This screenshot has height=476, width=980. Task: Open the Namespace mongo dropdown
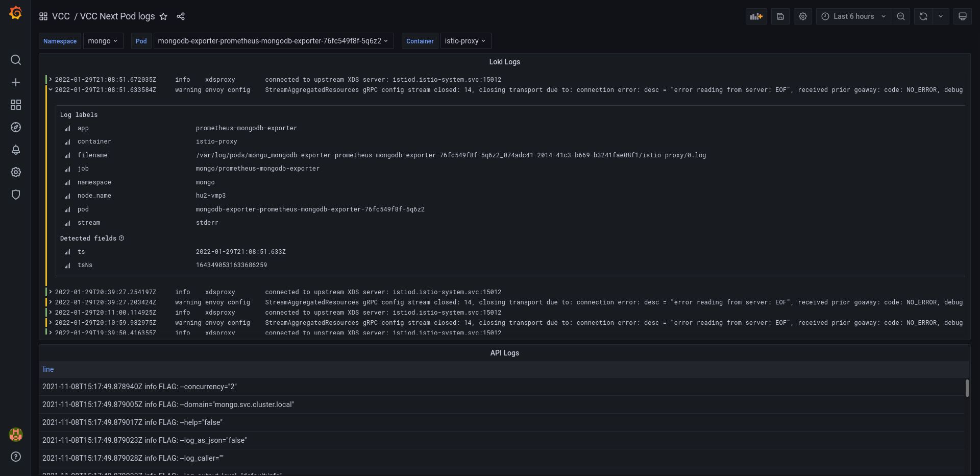click(103, 41)
